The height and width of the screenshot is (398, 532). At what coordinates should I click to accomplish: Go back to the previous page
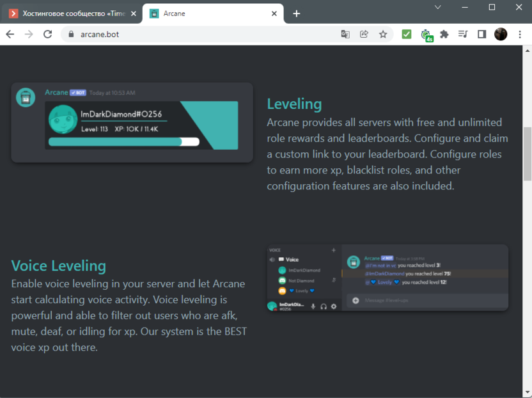pos(10,35)
